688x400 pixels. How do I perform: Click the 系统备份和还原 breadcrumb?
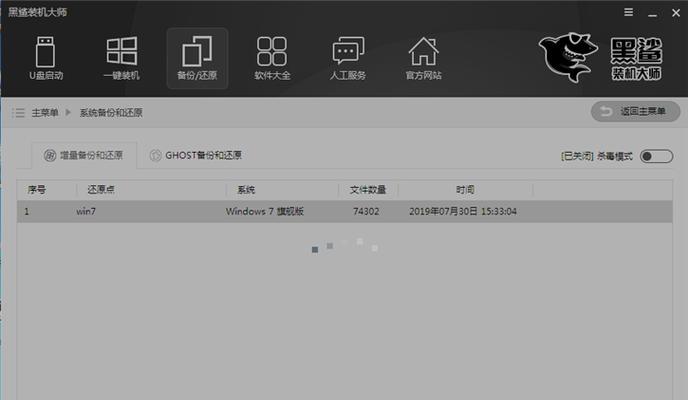[111, 113]
